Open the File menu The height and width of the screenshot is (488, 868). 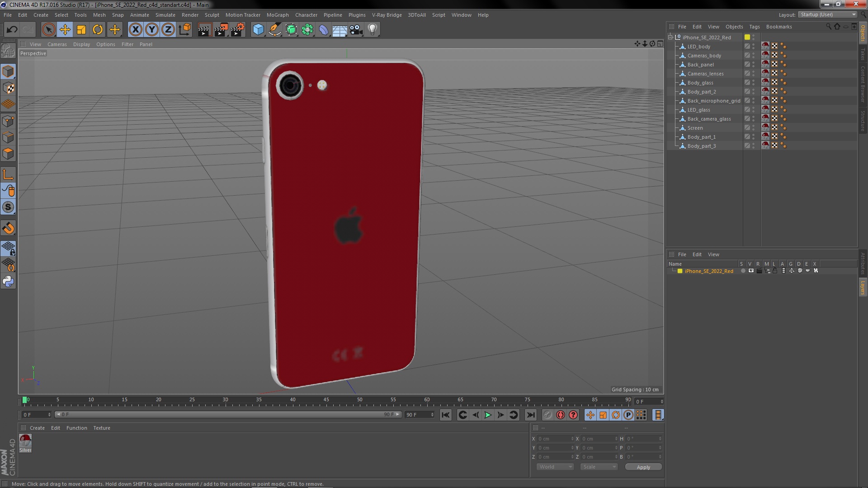point(8,15)
